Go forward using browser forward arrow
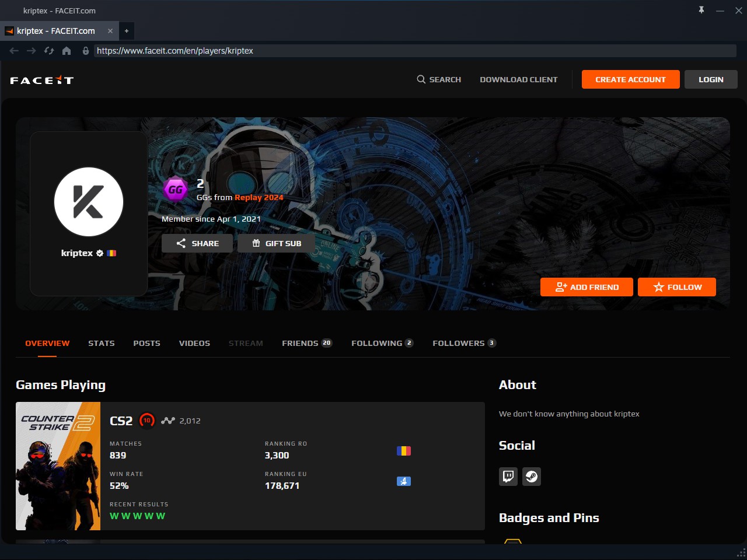747x560 pixels. point(32,51)
